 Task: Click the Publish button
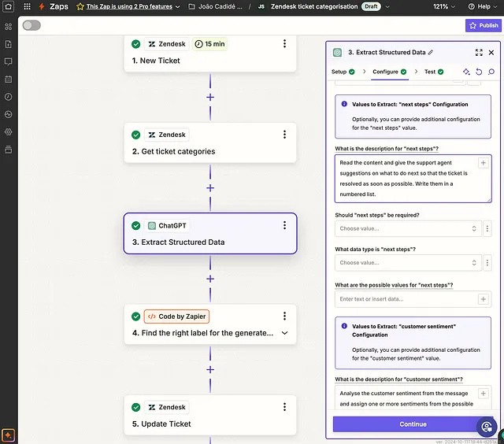click(x=483, y=25)
